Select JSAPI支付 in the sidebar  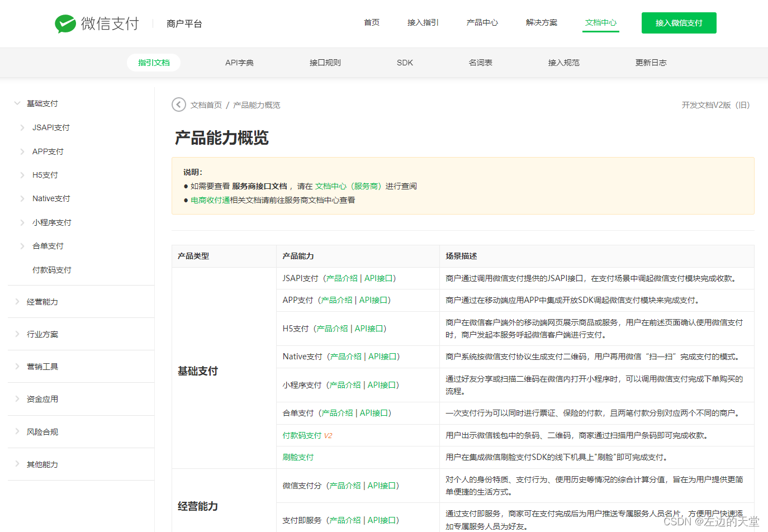click(51, 127)
